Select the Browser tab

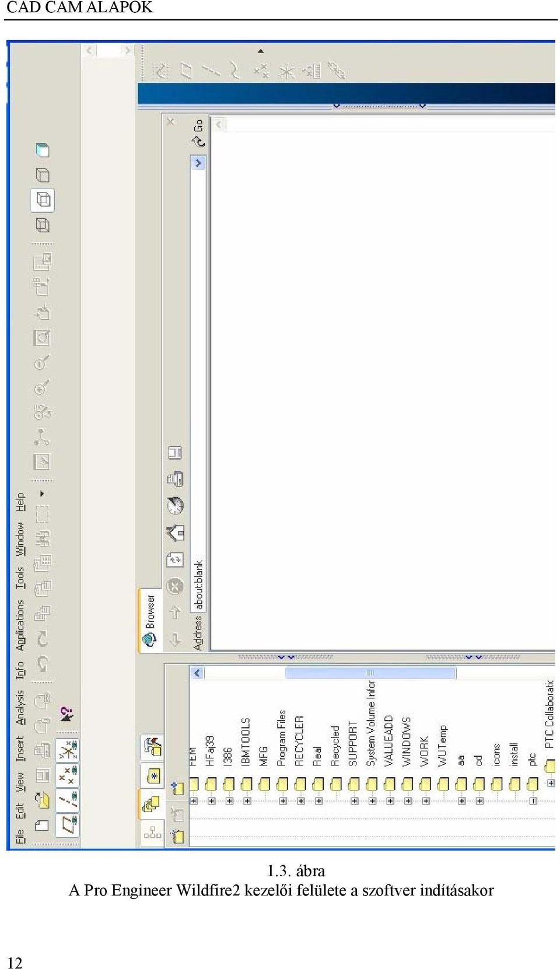click(x=150, y=620)
